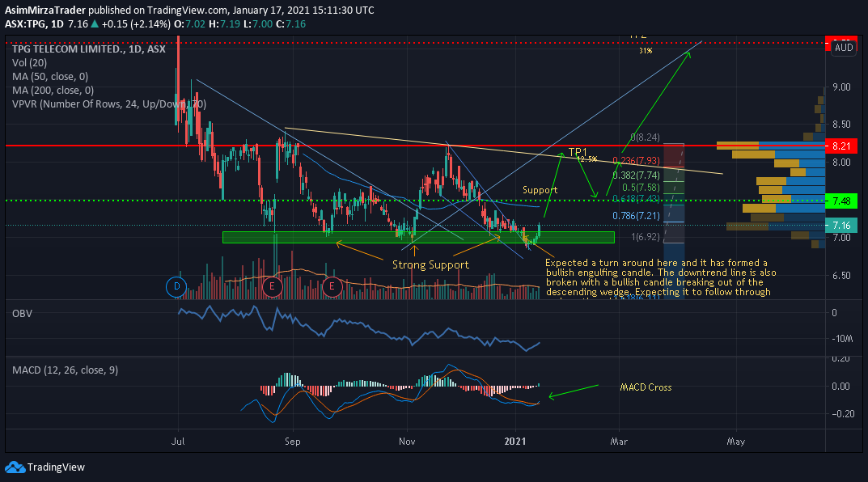Click the AsimMirzaTrader author name
The image size is (868, 482).
[x=44, y=10]
